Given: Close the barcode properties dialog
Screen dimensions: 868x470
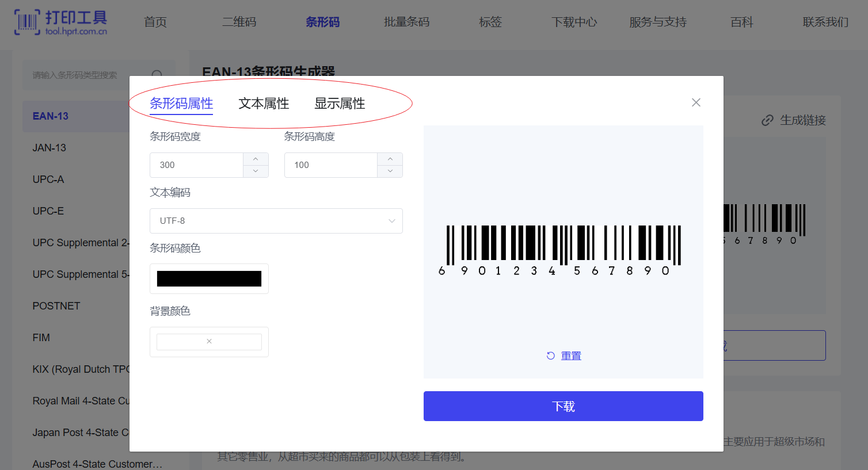Looking at the screenshot, I should pos(696,102).
